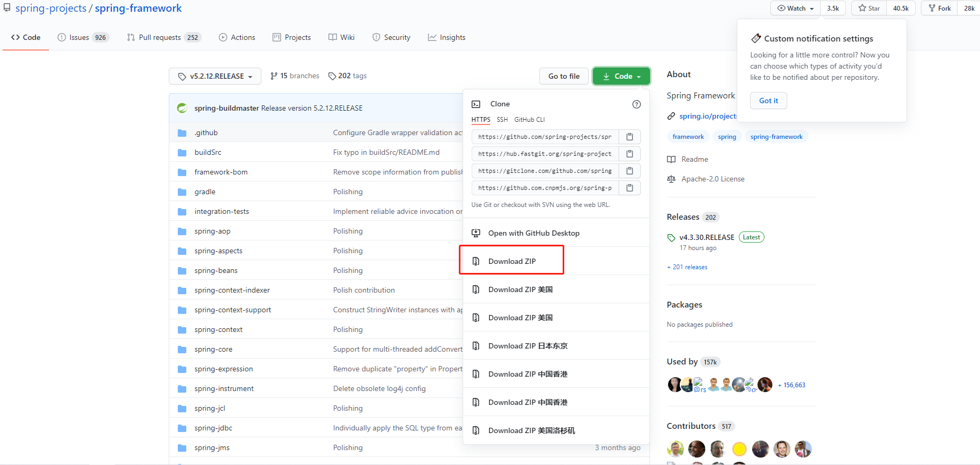Click the tag icon beside v4.3.30.RELEASE
The width and height of the screenshot is (980, 465).
click(x=671, y=238)
